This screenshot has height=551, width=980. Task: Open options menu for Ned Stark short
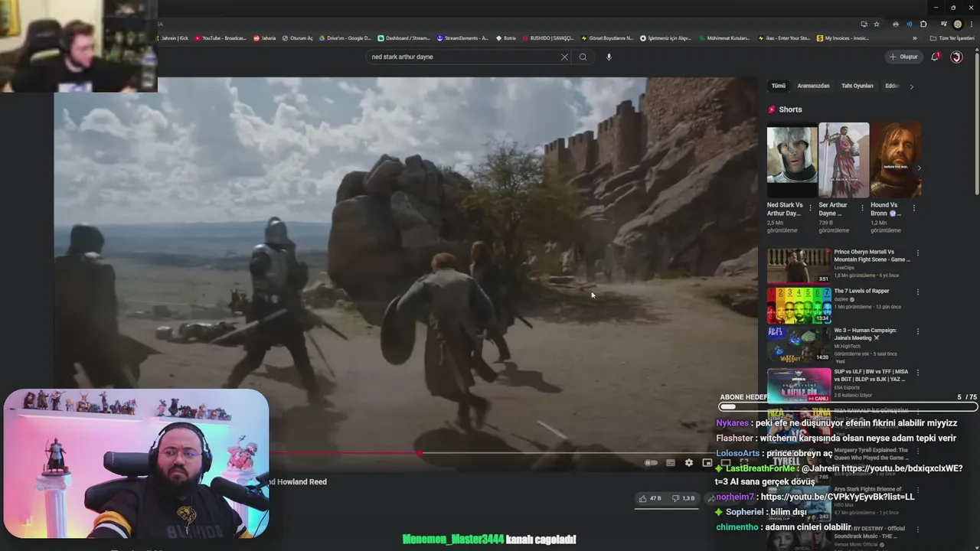click(x=811, y=207)
